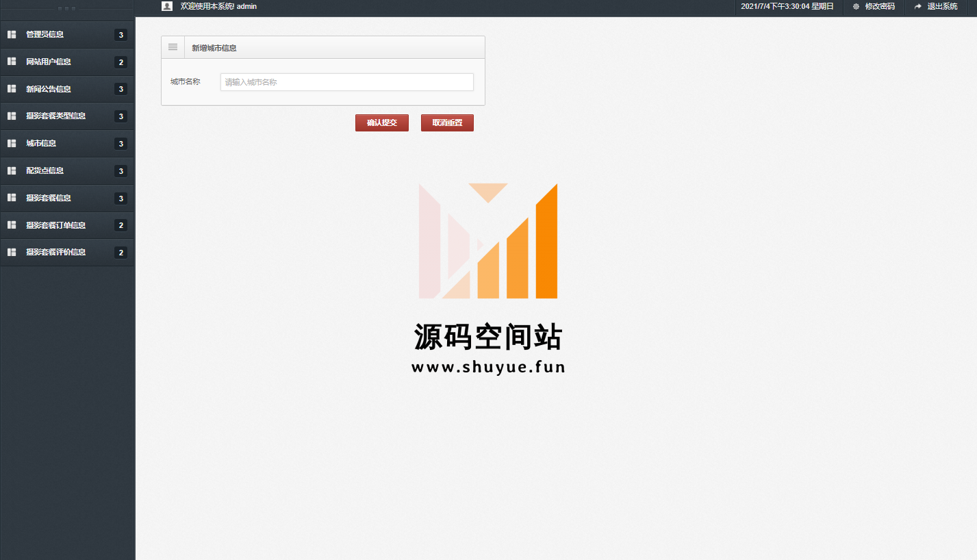Click the 新增城市信息 panel title
This screenshot has height=560, width=977.
[214, 48]
